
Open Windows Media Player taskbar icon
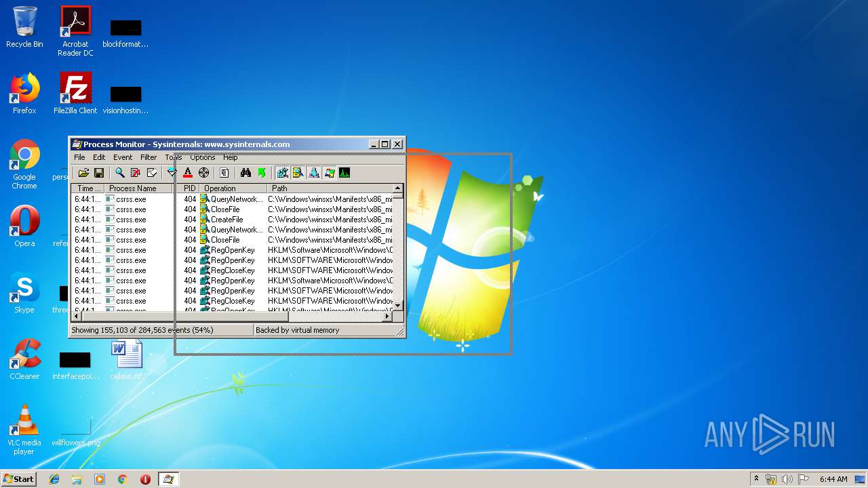click(x=100, y=479)
